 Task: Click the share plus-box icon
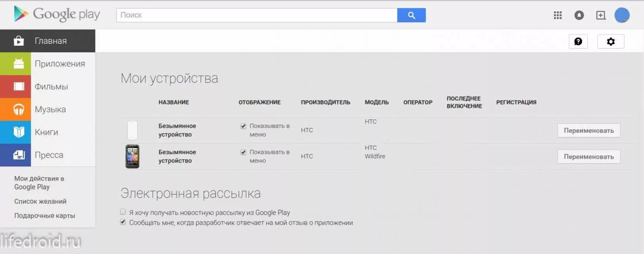(x=601, y=15)
